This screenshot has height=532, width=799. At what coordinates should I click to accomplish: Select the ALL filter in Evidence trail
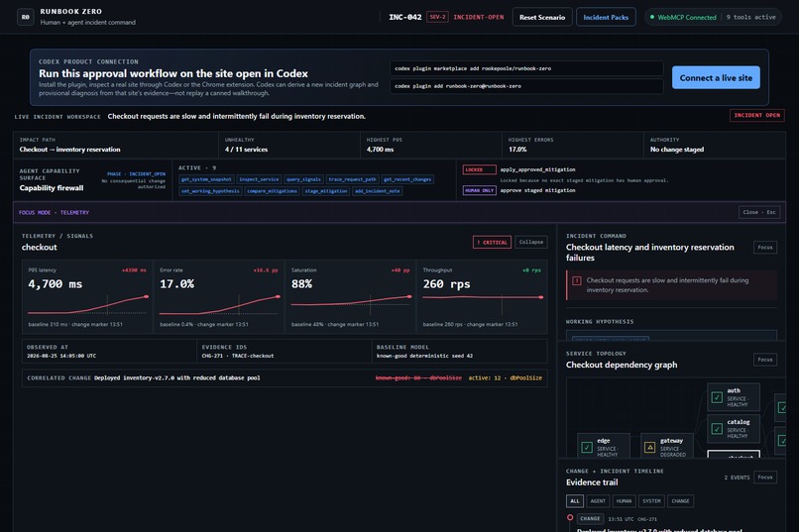pyautogui.click(x=575, y=501)
